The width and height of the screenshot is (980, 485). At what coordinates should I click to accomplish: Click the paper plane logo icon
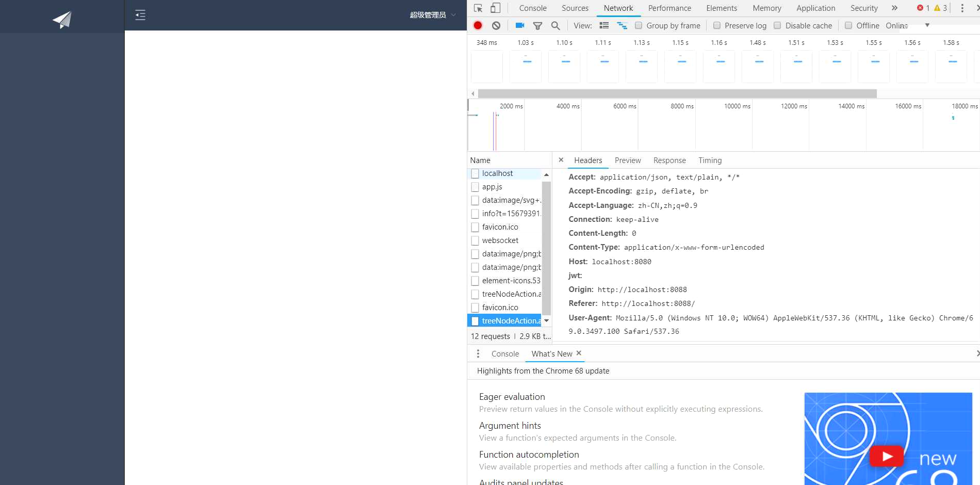click(62, 20)
